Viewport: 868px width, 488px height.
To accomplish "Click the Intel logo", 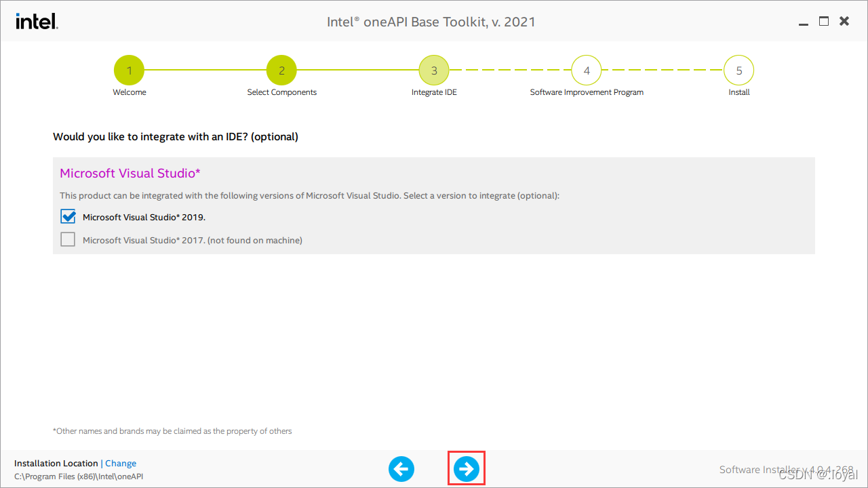I will (x=37, y=22).
